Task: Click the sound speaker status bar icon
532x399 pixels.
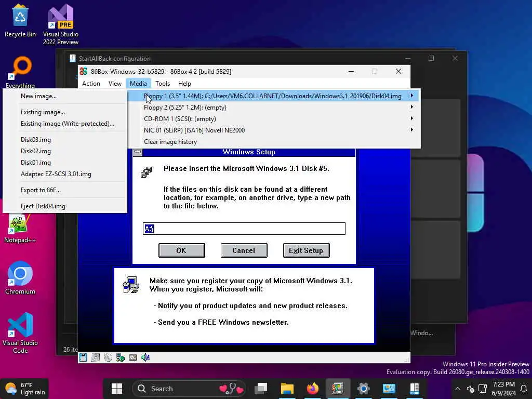Action: click(x=145, y=357)
